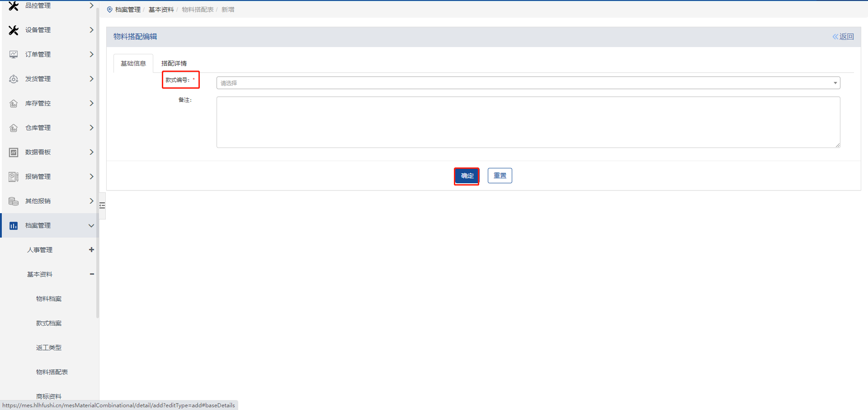Click the 其他报销 coins icon

click(x=14, y=201)
